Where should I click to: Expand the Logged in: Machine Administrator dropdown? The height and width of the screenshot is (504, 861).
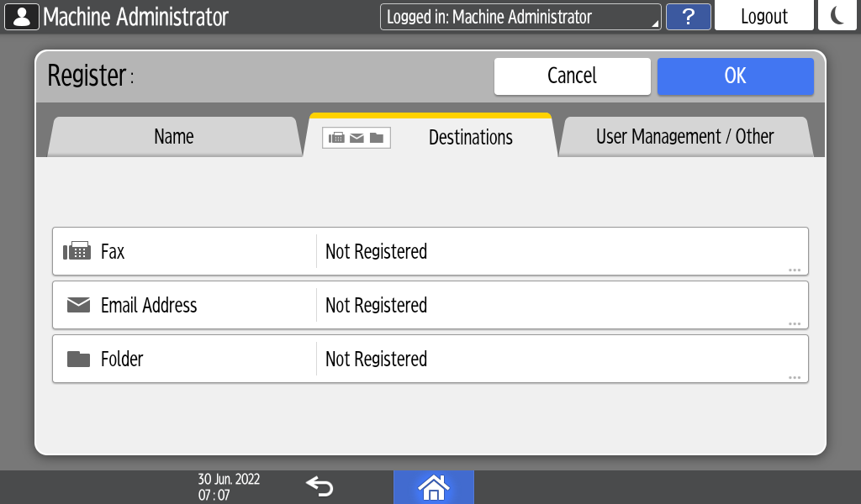tap(520, 17)
